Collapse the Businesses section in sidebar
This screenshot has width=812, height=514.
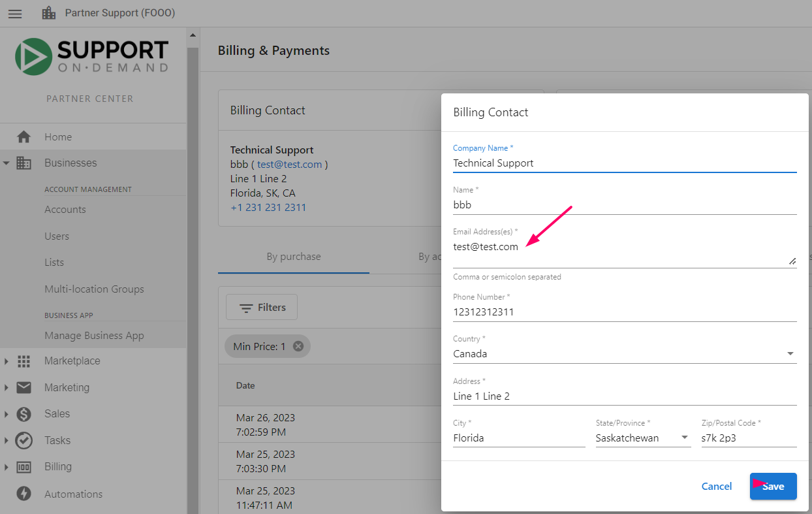(6, 163)
